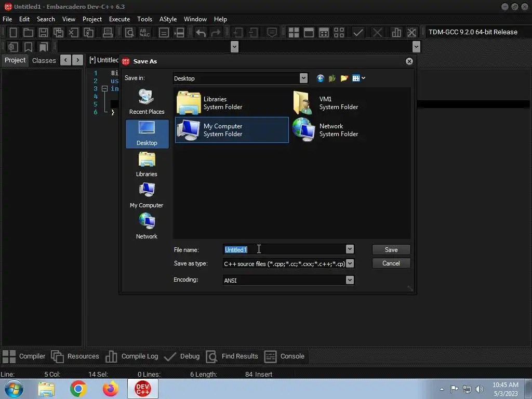
Task: Click the Cancel button
Action: click(391, 263)
